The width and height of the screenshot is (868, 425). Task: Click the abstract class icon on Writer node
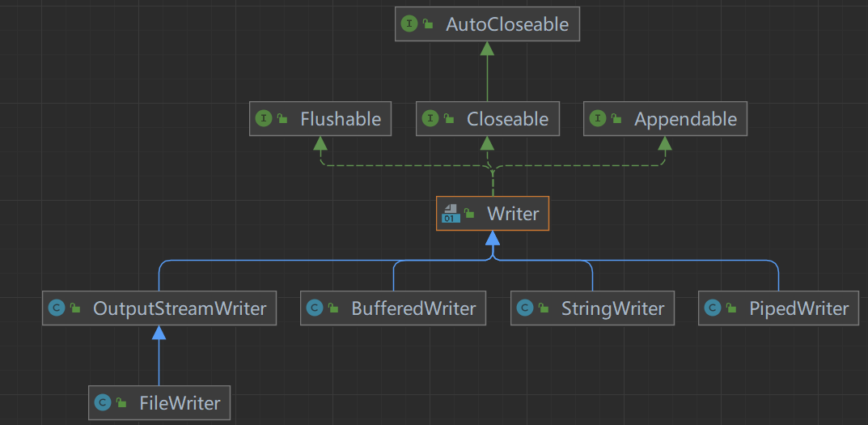(451, 214)
